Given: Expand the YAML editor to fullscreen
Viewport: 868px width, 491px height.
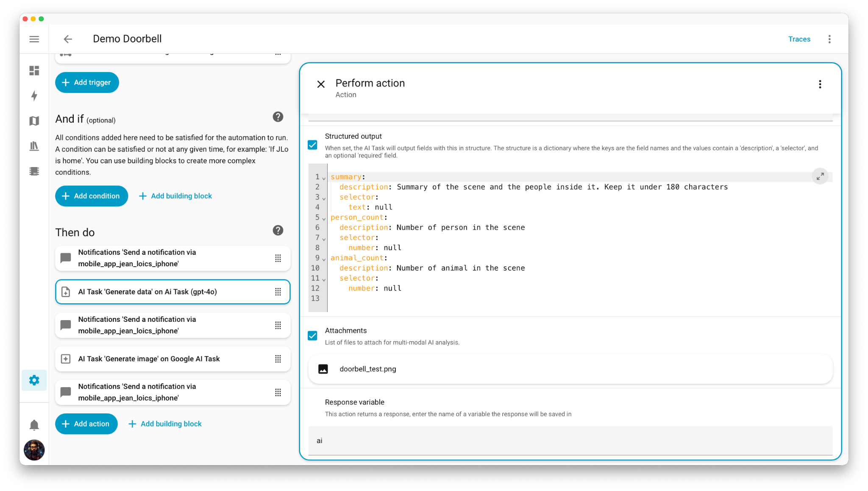Looking at the screenshot, I should click(821, 176).
